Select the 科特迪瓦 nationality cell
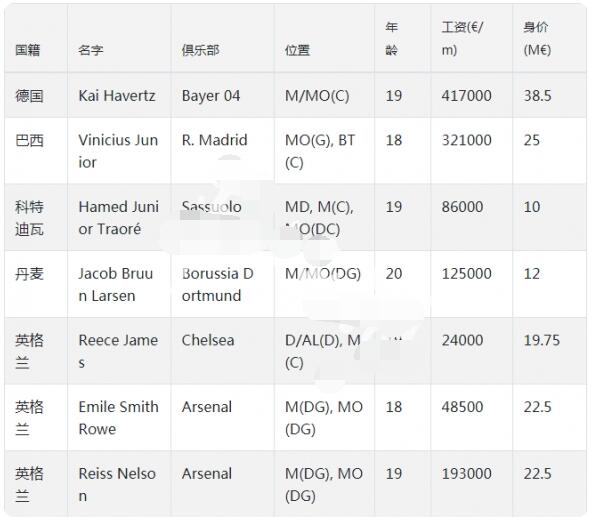The image size is (602, 523). point(30,218)
